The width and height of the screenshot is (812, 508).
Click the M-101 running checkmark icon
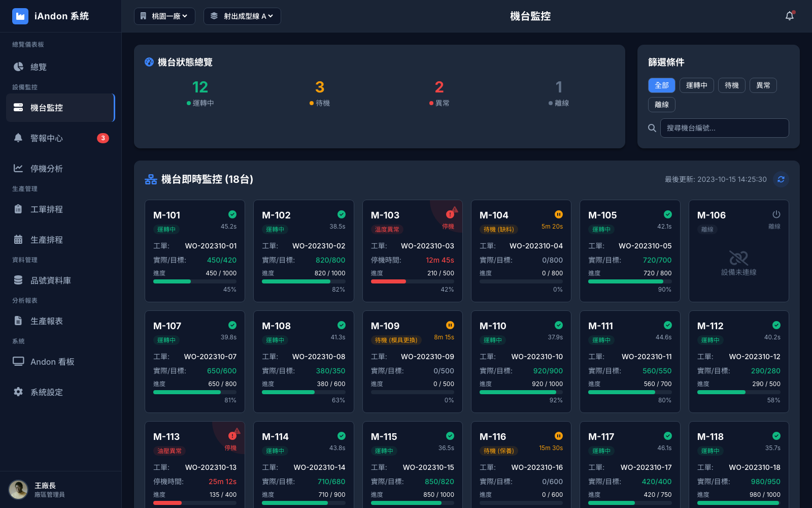pos(232,214)
